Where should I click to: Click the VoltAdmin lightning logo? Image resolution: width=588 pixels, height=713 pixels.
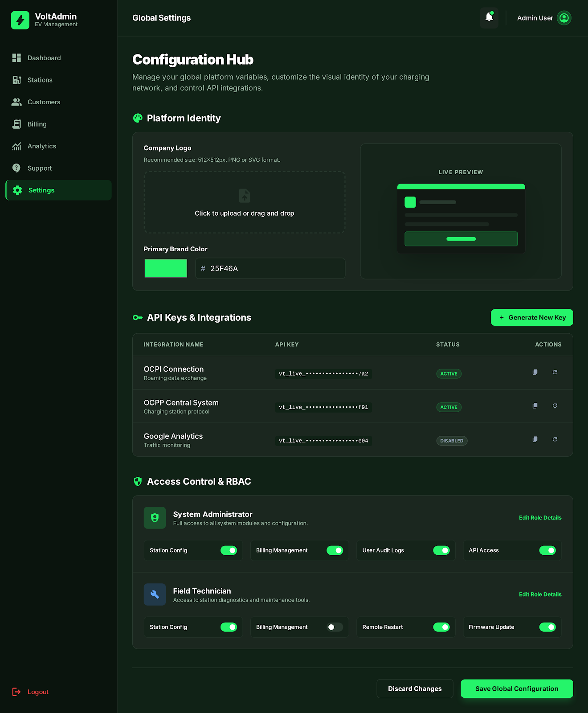(20, 20)
